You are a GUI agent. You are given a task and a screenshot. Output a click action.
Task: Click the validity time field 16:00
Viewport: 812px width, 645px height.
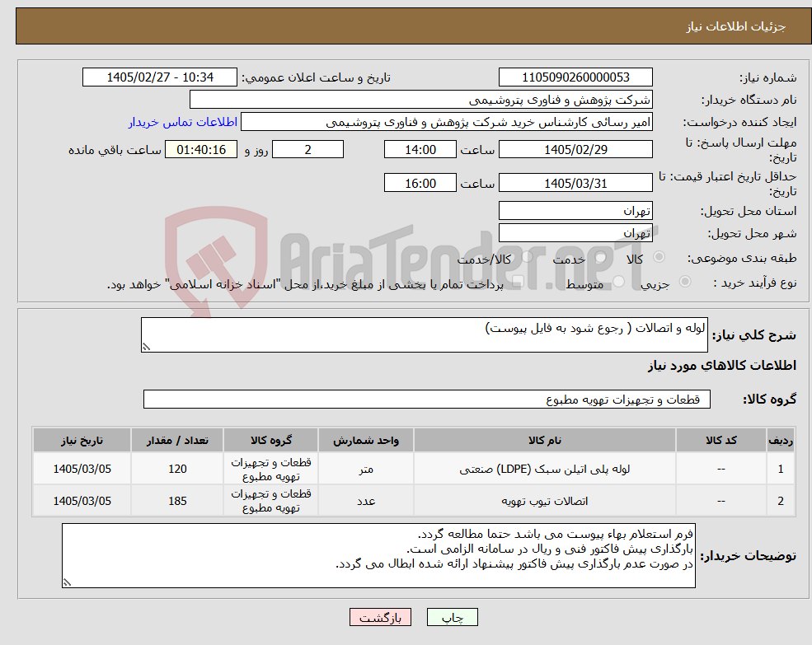point(420,183)
